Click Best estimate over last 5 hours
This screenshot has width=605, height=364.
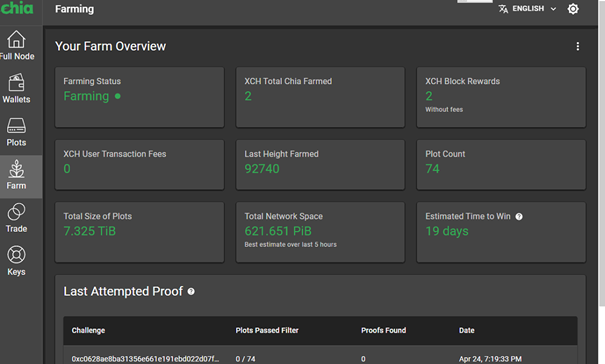coord(291,245)
